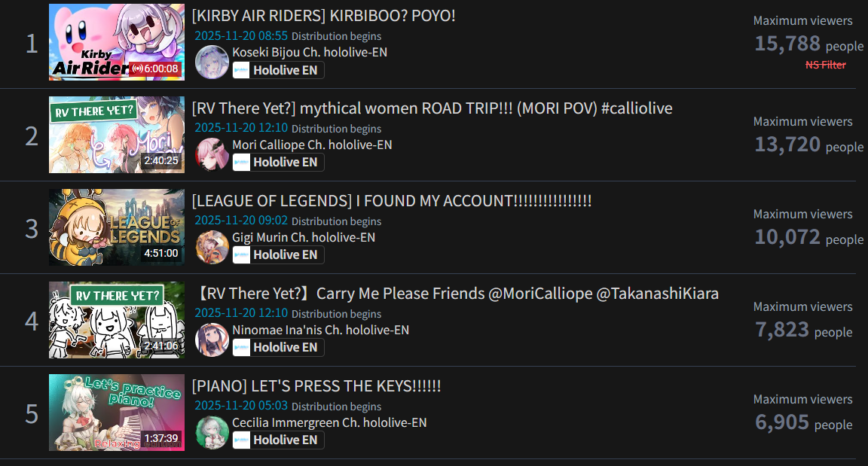Open Kirby Air Riders stream thumbnail
Screen dimensions: 868x466
(x=117, y=42)
